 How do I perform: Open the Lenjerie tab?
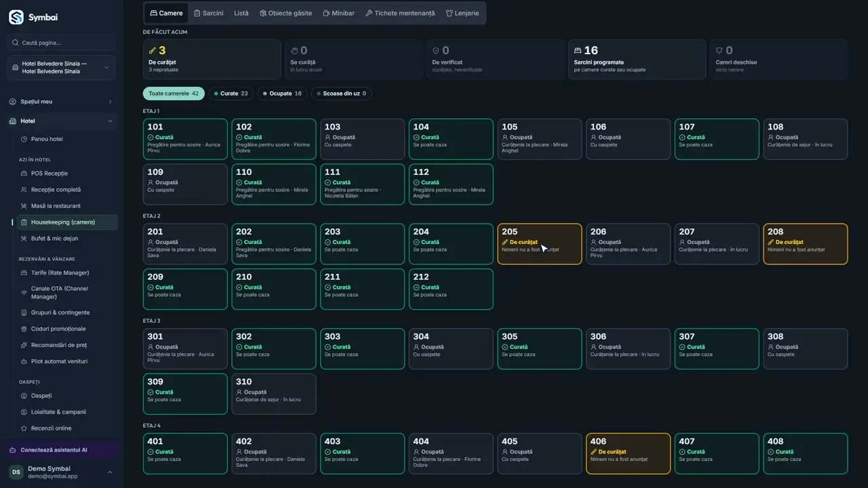point(462,13)
